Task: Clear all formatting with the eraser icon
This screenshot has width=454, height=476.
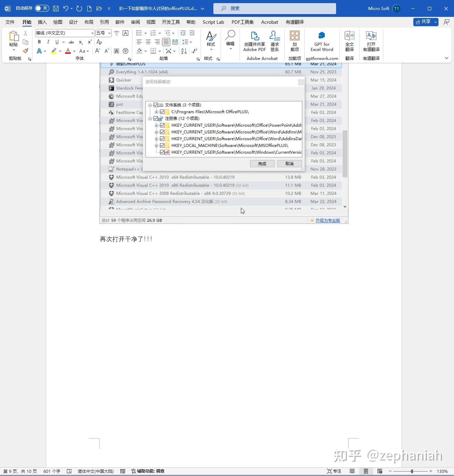Action: (99, 42)
